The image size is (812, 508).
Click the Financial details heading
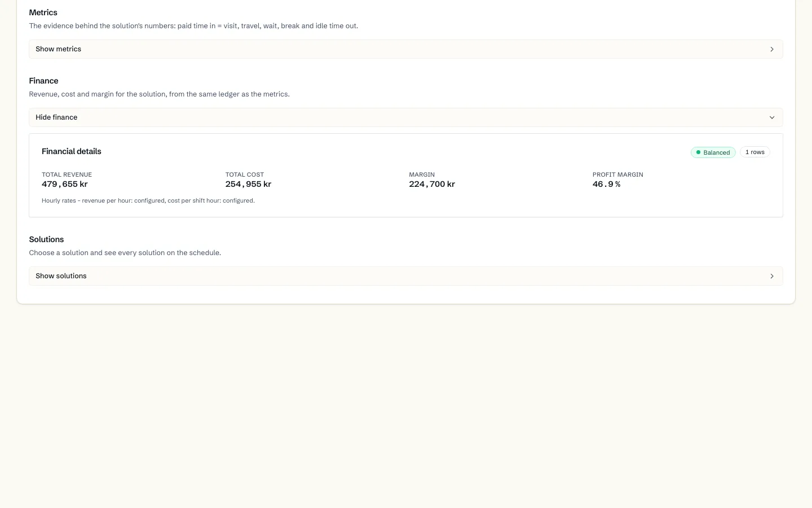point(72,151)
